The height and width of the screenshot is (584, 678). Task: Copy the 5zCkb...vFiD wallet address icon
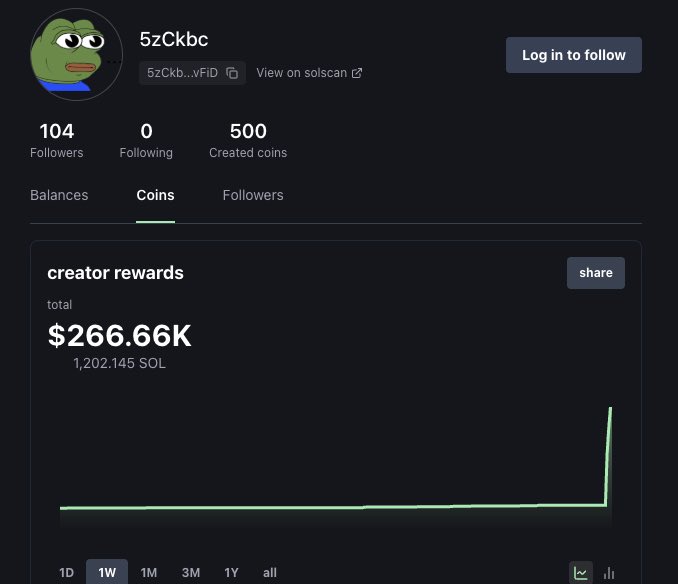pos(232,73)
